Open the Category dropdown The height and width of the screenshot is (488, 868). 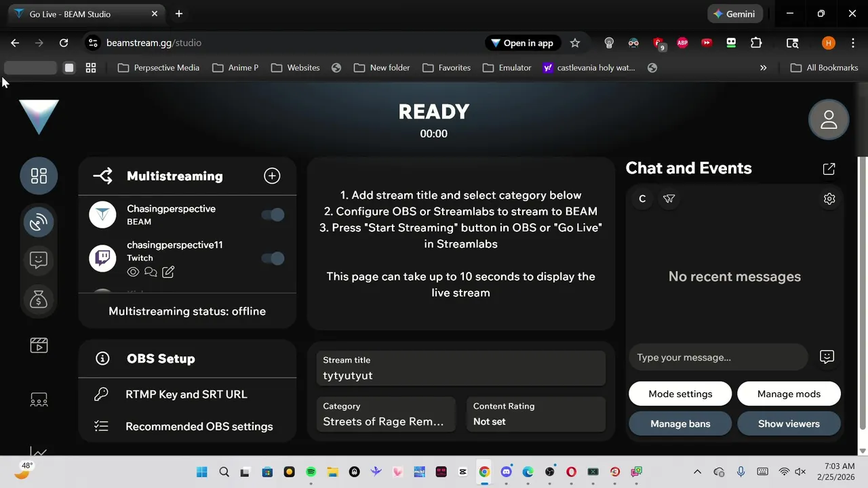(x=386, y=414)
